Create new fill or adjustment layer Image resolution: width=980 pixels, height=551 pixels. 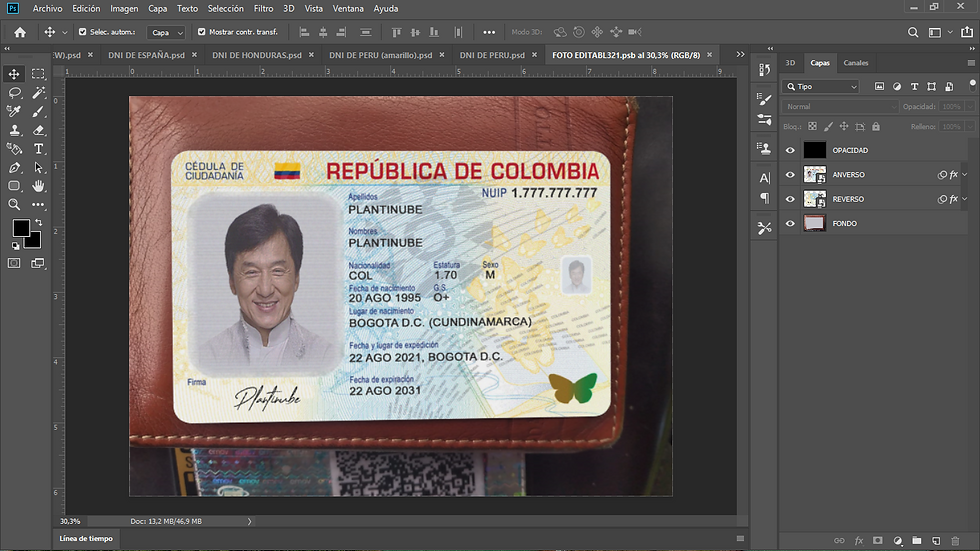[898, 540]
